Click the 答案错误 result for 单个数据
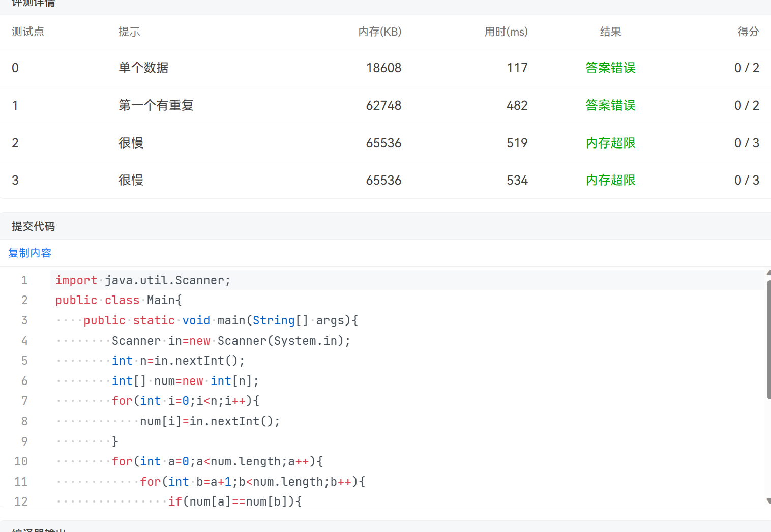Screen dimensions: 771x532 610,68
